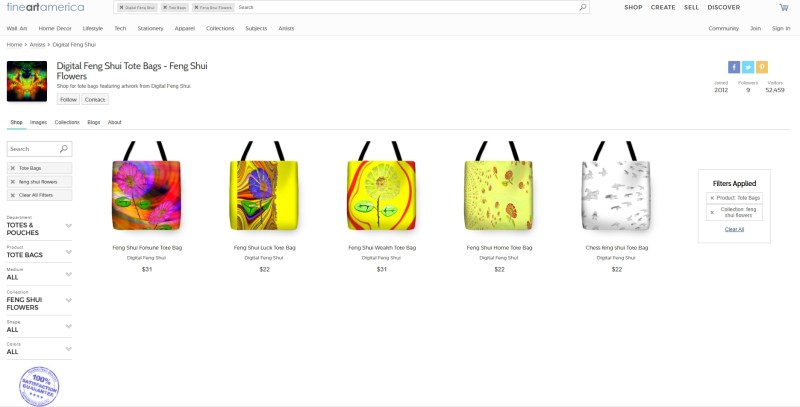
Task: Expand the Collection Feng Shui Flowers dropdown
Action: click(69, 300)
